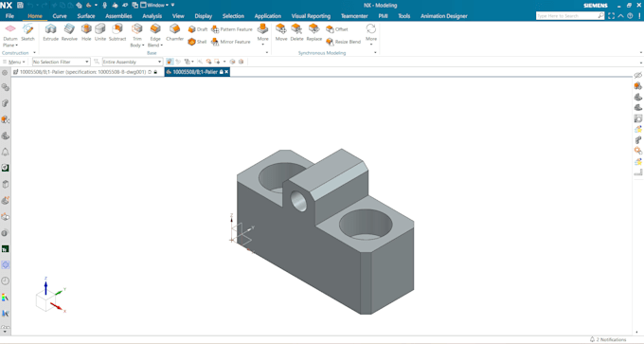Click the top icon in right toolbar

(637, 75)
